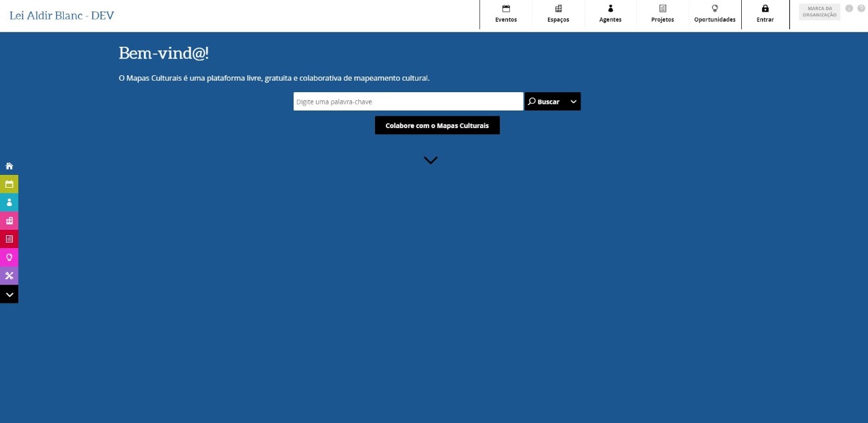The height and width of the screenshot is (423, 868).
Task: Click the Marca da Organização logo placeholder
Action: click(x=819, y=12)
